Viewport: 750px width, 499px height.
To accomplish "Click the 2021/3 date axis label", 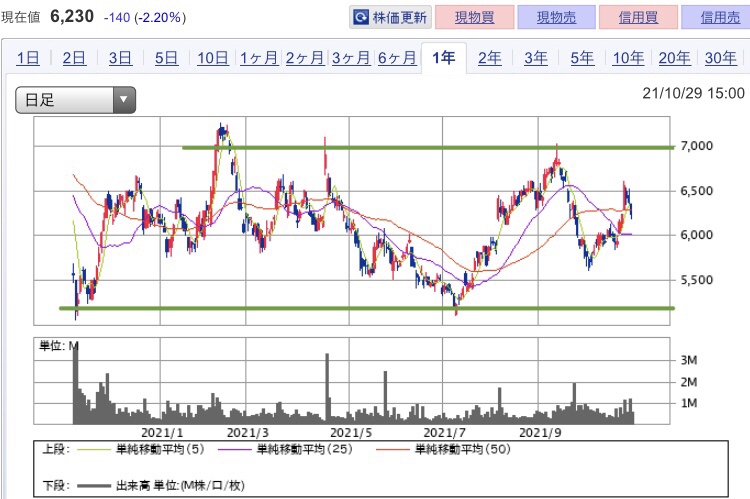I will pos(247,433).
